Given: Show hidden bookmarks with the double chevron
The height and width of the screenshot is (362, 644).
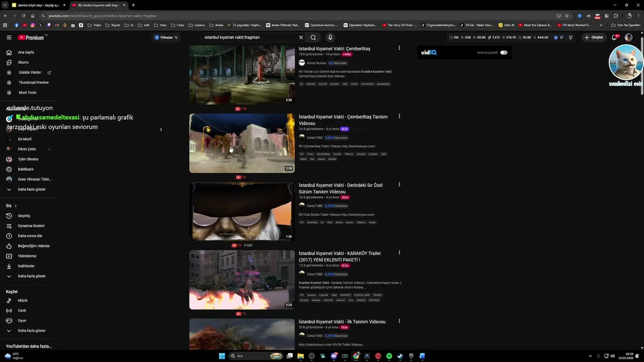Looking at the screenshot, I should coord(601,25).
